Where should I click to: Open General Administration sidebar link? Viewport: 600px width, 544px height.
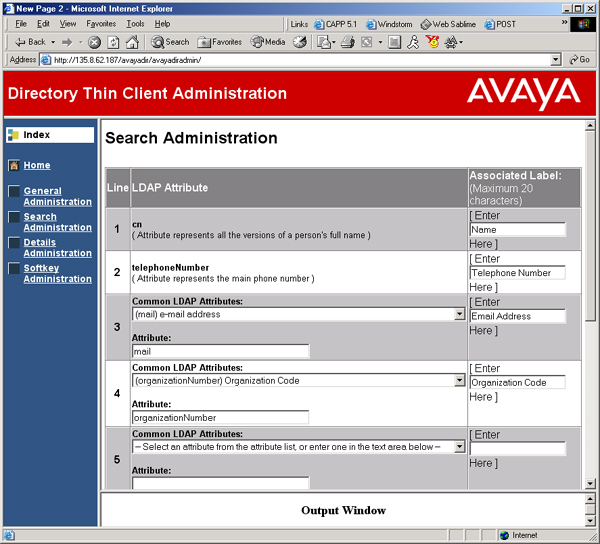tap(57, 196)
